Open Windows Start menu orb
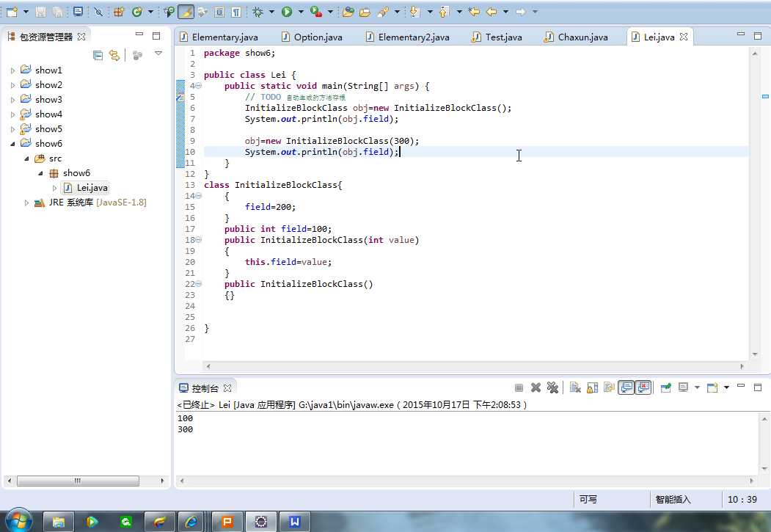 pyautogui.click(x=18, y=521)
